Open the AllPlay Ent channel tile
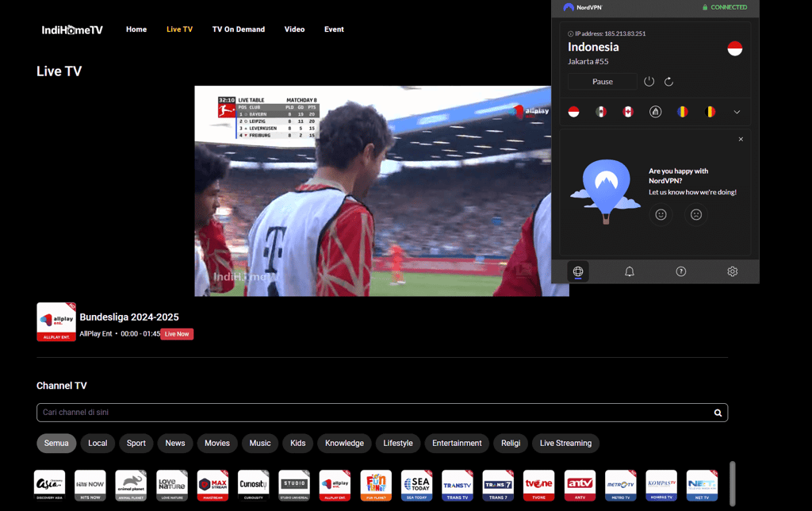This screenshot has height=511, width=812. point(335,486)
